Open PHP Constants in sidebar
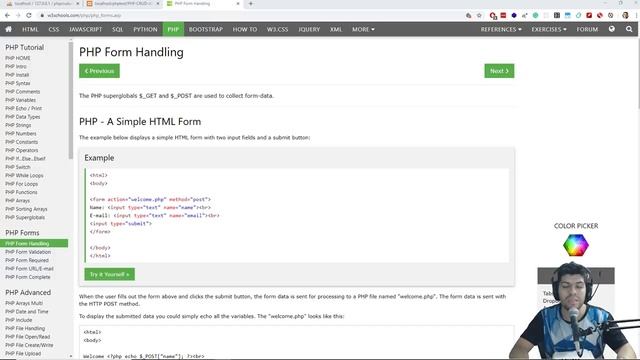 (21, 142)
